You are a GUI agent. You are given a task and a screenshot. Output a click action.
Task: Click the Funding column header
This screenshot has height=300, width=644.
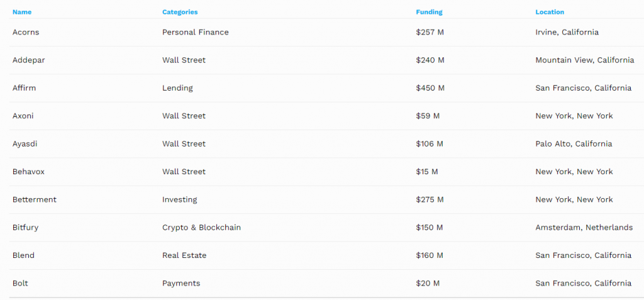click(x=429, y=12)
